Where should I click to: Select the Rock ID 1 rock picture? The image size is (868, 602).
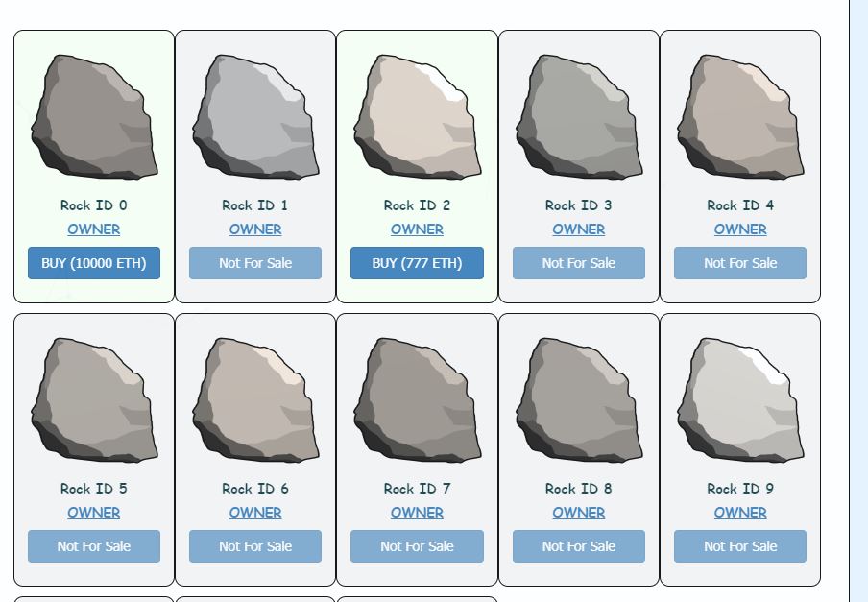point(255,117)
